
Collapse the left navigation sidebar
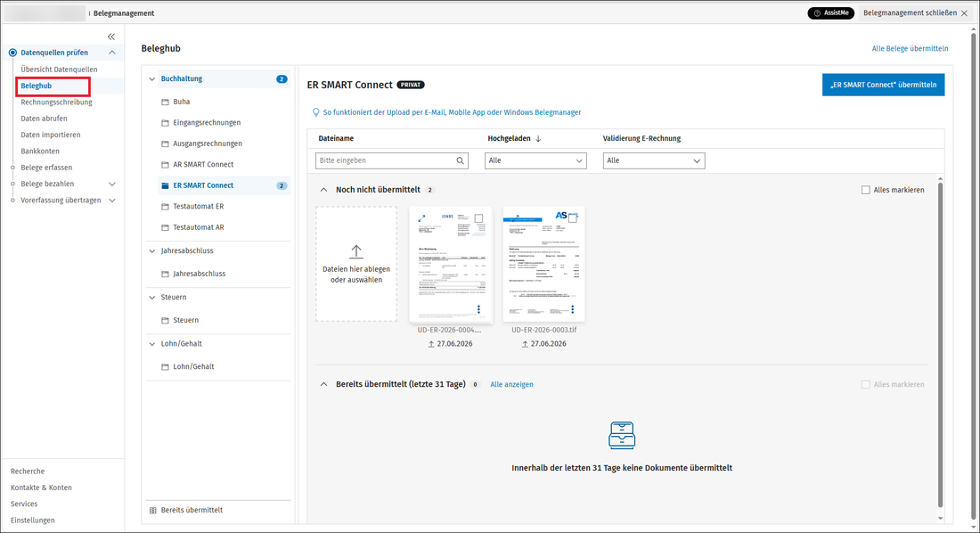pyautogui.click(x=111, y=37)
